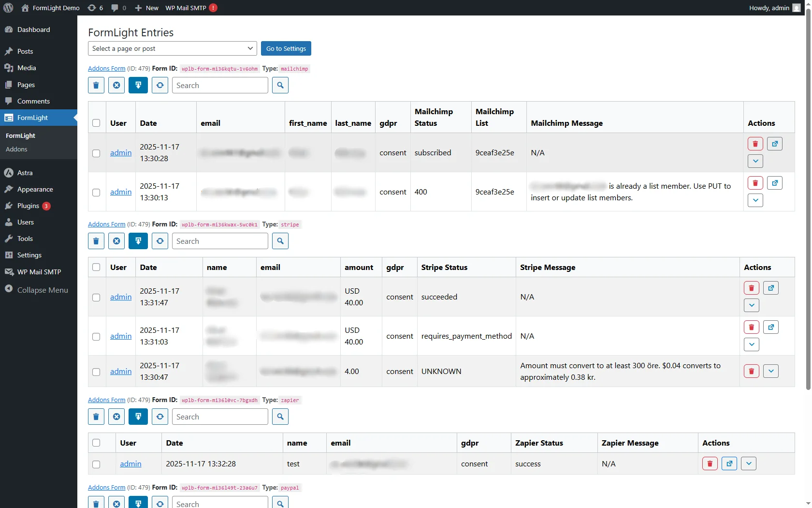
Task: Delete the subscribed Mailchimp entry row
Action: click(x=755, y=144)
